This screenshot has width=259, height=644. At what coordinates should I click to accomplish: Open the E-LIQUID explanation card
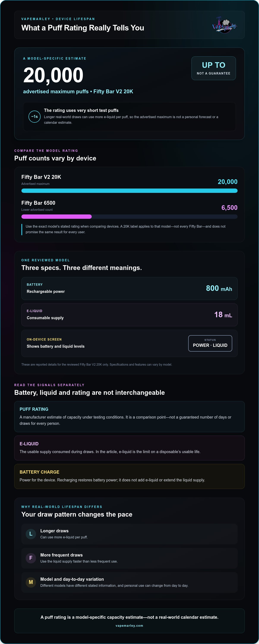129,448
